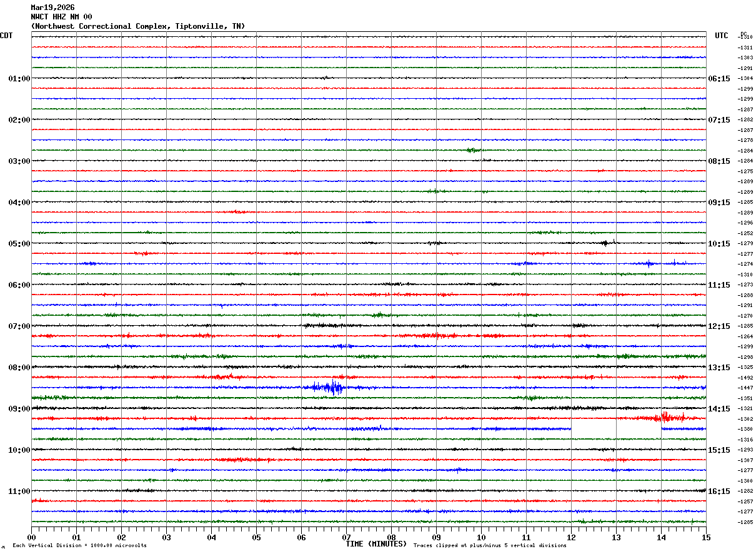Image resolution: width=756 pixels, height=554 pixels.
Task: Click the 13:15 UTC time label
Action: [x=719, y=368]
